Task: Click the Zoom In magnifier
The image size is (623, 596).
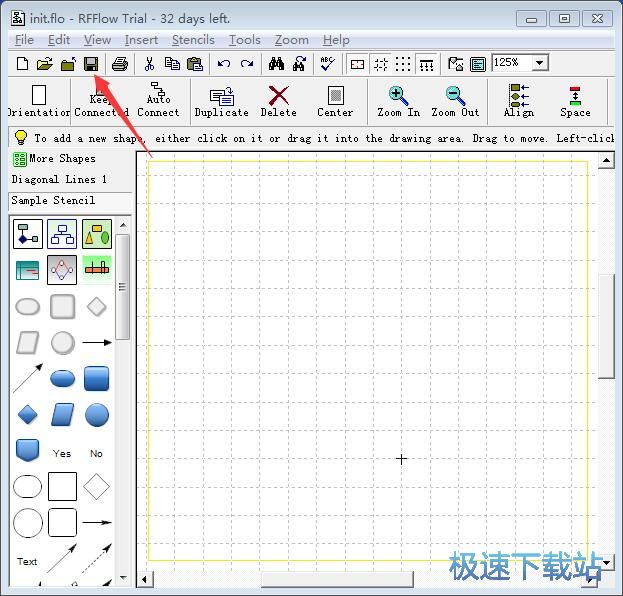Action: [398, 101]
